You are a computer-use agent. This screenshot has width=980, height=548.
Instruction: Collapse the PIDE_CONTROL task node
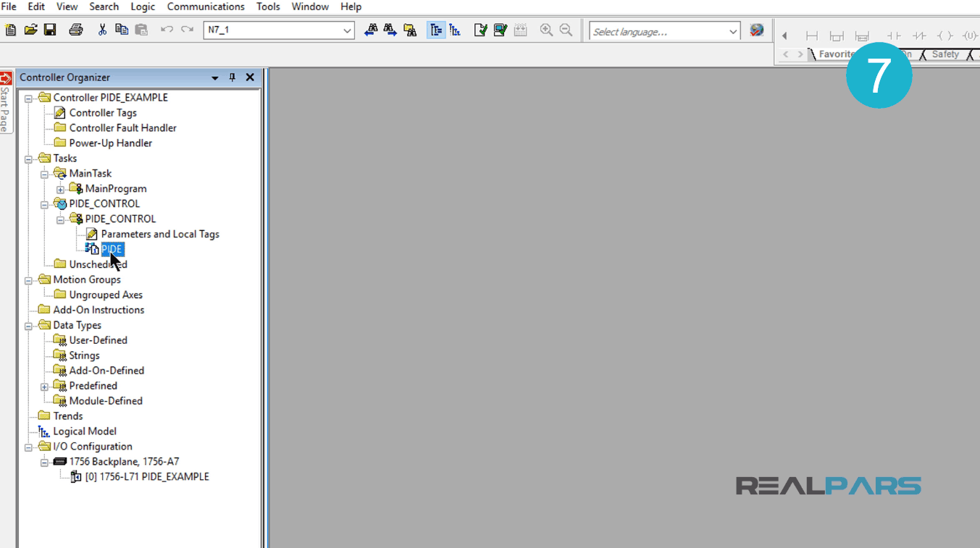click(x=44, y=204)
